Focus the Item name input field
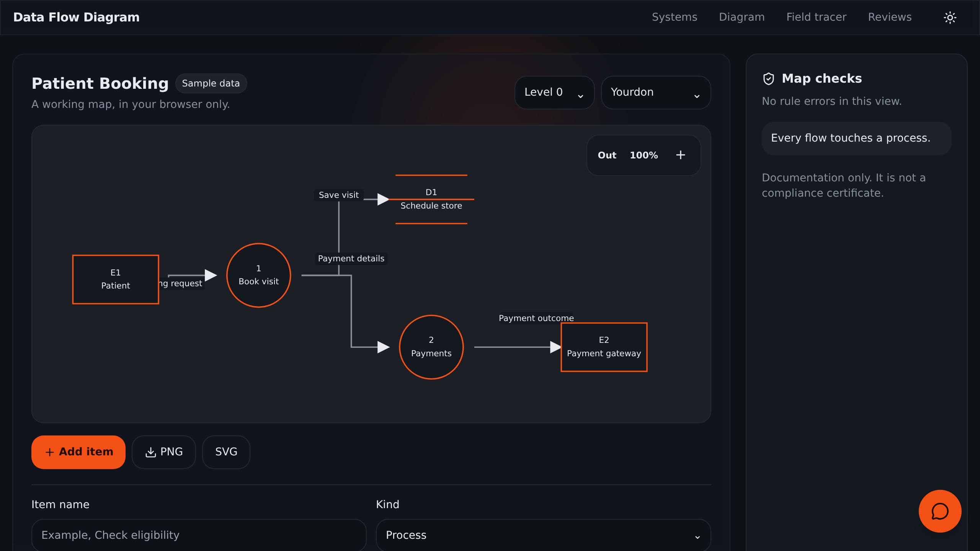 click(x=199, y=535)
